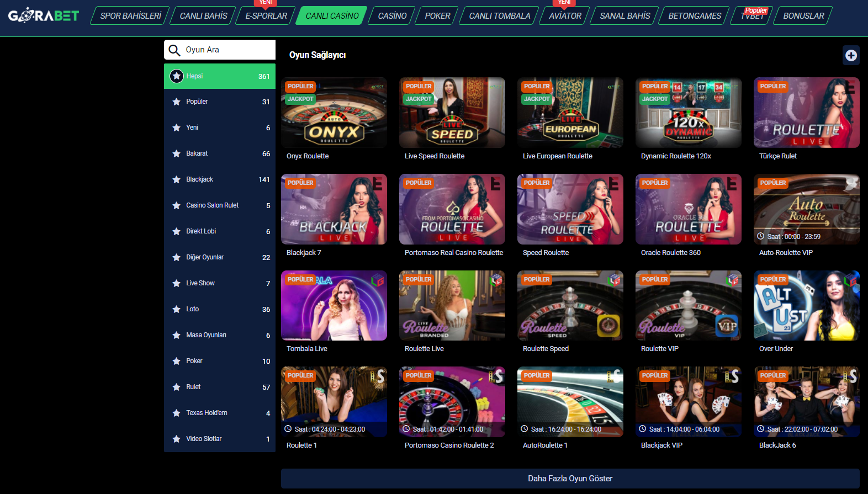Image resolution: width=868 pixels, height=494 pixels.
Task: Open Auto-Roulette VIP thumbnail
Action: [x=807, y=209]
